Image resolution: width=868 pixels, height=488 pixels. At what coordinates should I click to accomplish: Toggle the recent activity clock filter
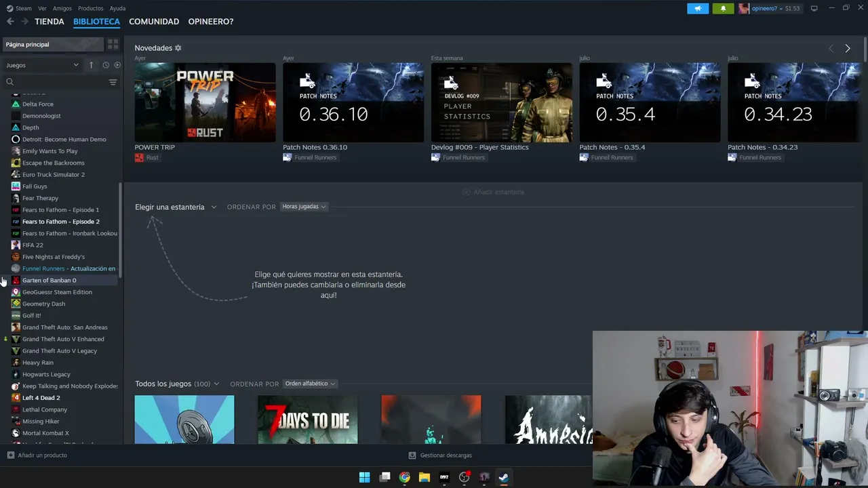click(106, 65)
